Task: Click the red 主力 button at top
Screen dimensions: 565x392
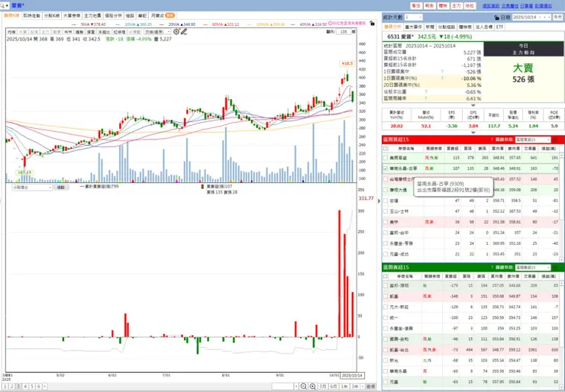Action: pos(456,6)
